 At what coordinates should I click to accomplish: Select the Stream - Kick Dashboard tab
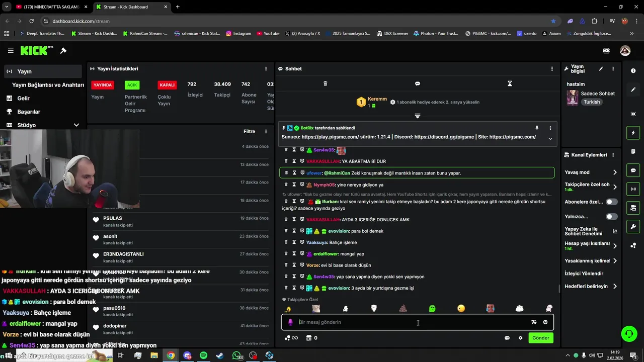pyautogui.click(x=131, y=7)
